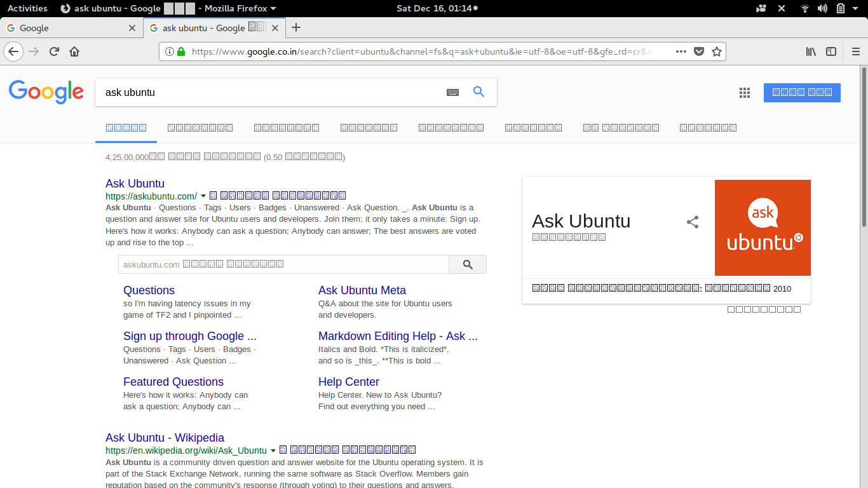This screenshot has width=868, height=488.
Task: Click the Ask Ubuntu knowledge panel title
Action: coord(581,221)
